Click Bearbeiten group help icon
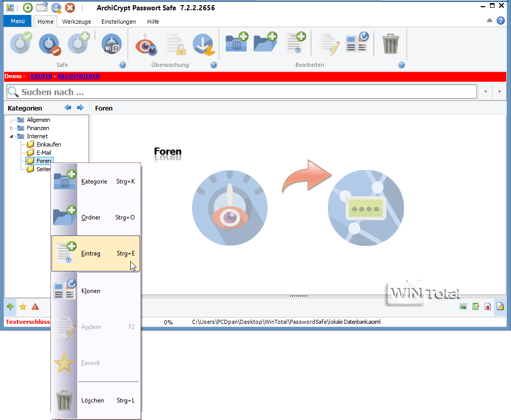511x420 pixels. point(401,65)
